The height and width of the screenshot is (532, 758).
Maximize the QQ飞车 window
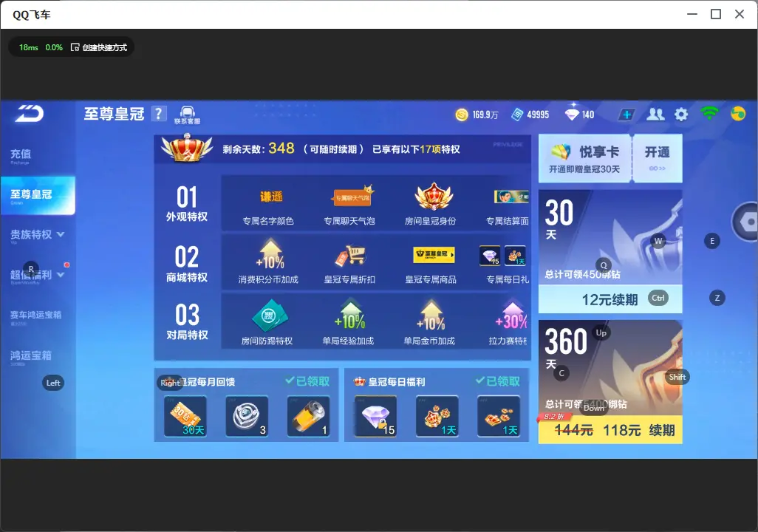coord(716,15)
